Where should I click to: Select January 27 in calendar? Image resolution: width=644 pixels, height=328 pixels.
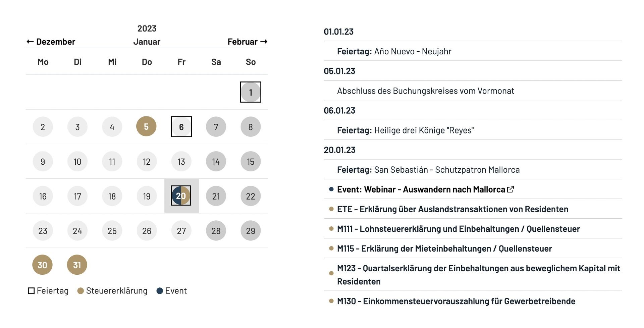(x=181, y=231)
